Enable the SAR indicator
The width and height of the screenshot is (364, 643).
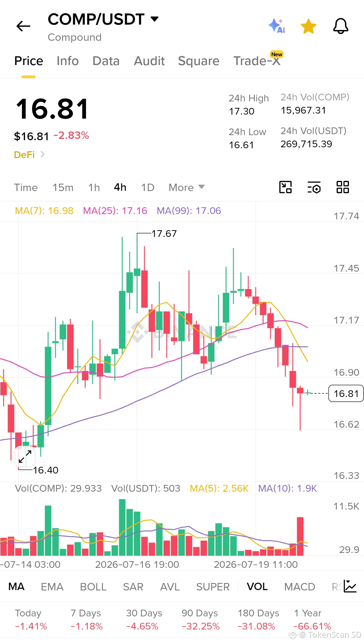[x=133, y=587]
